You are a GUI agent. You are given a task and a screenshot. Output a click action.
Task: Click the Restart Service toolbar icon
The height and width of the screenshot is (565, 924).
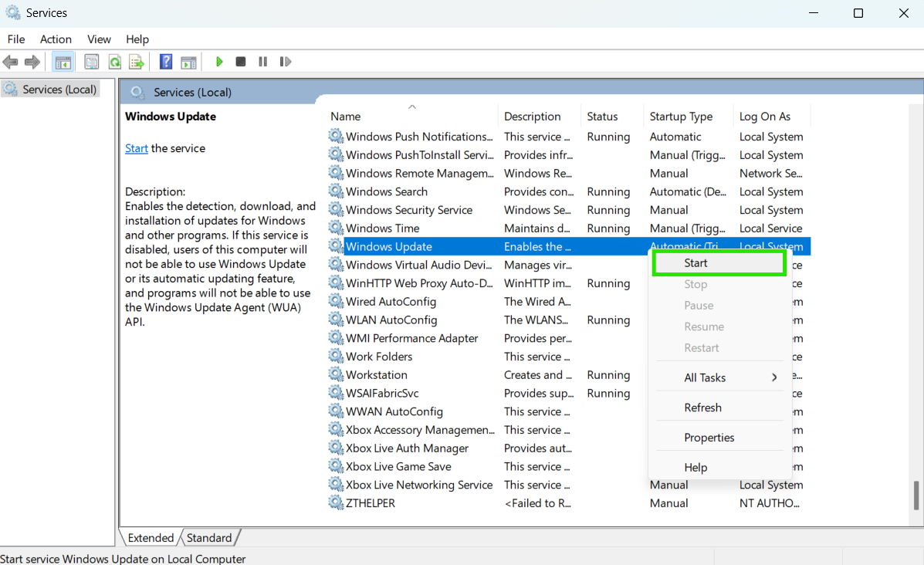(x=285, y=61)
